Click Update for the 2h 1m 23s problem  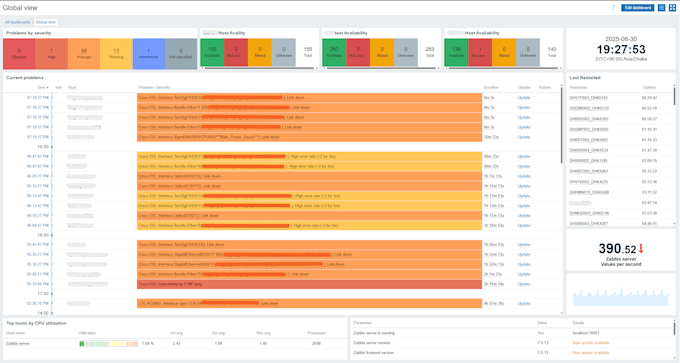pyautogui.click(x=524, y=274)
